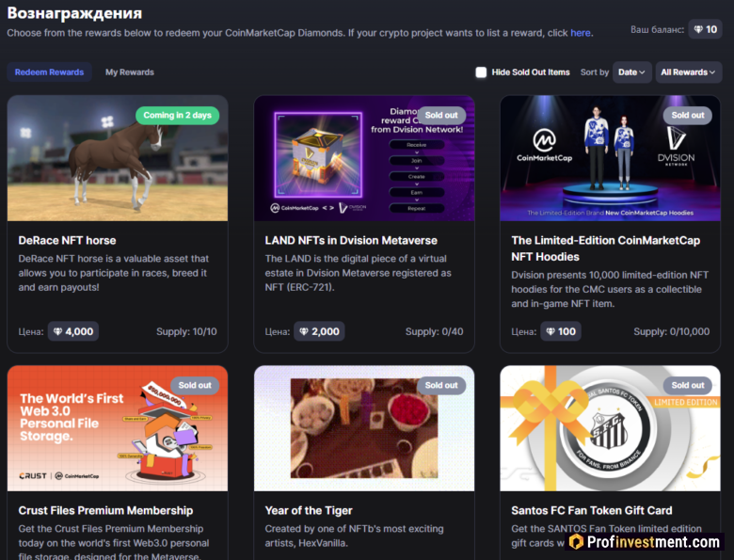The width and height of the screenshot is (734, 560).
Task: Click the 2,000 diamond price badge
Action: click(x=319, y=331)
